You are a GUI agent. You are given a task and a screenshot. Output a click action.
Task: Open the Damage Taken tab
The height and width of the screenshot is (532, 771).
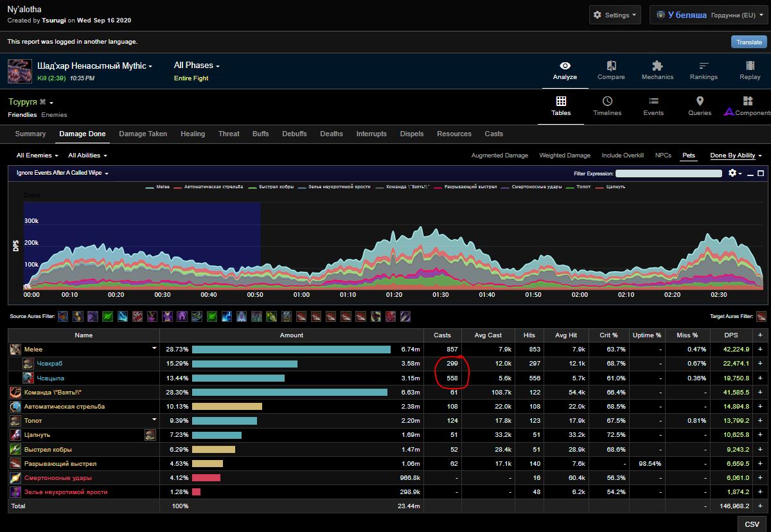point(143,134)
